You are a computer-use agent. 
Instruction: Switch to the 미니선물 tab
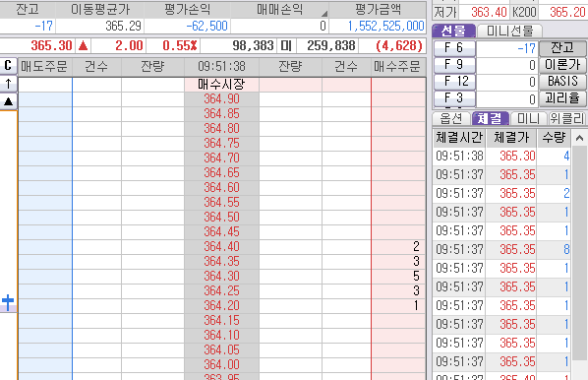click(509, 31)
